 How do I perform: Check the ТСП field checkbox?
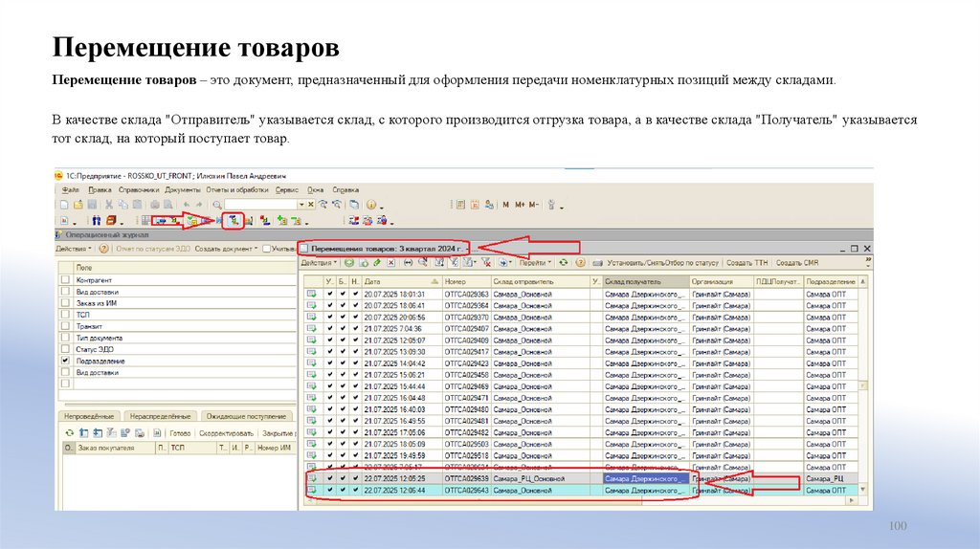tap(65, 314)
